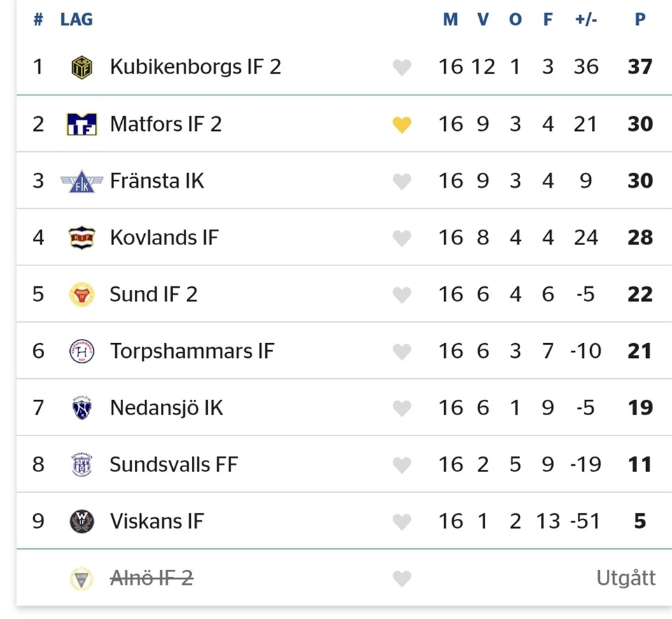Click the Sundsvalls FF crest icon
This screenshot has width=672, height=619.
point(82,465)
